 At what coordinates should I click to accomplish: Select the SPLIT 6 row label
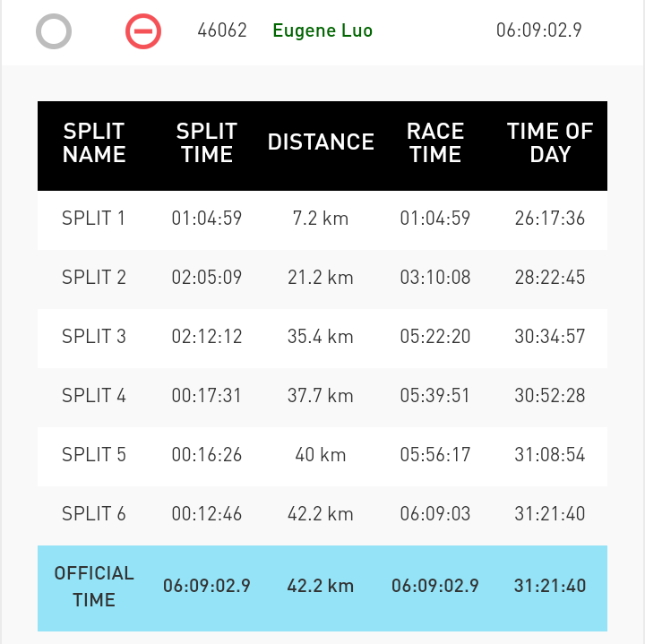click(94, 513)
